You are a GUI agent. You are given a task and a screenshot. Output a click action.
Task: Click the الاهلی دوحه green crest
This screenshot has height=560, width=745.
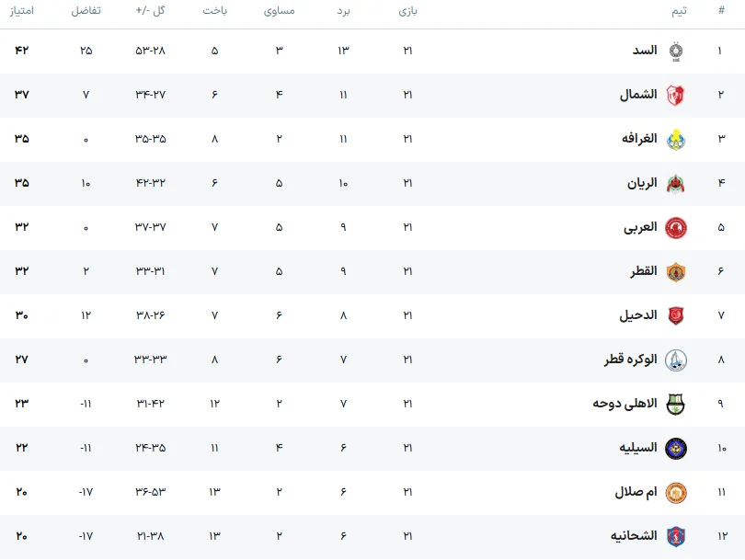(676, 405)
